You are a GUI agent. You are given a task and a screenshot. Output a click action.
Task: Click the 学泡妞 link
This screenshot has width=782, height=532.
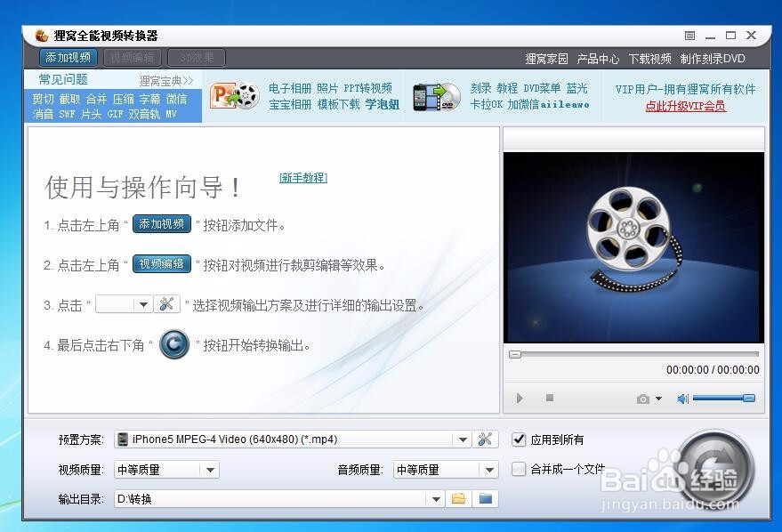[x=383, y=104]
